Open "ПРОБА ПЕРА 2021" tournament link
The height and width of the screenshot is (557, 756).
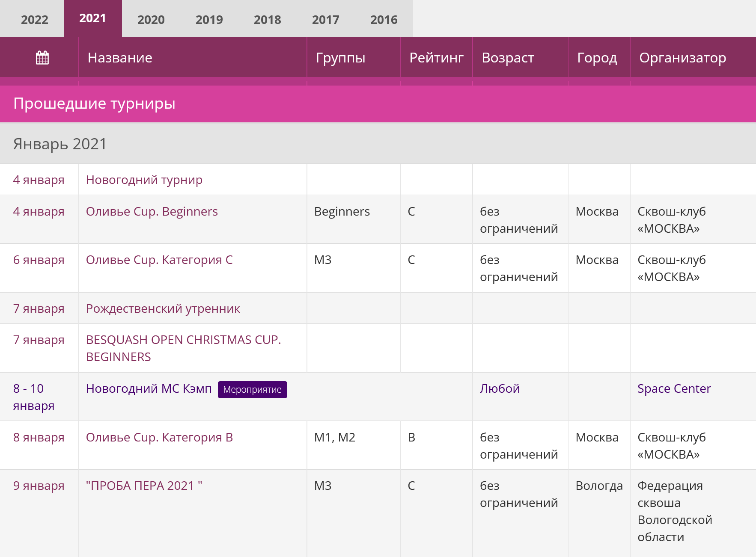[144, 486]
